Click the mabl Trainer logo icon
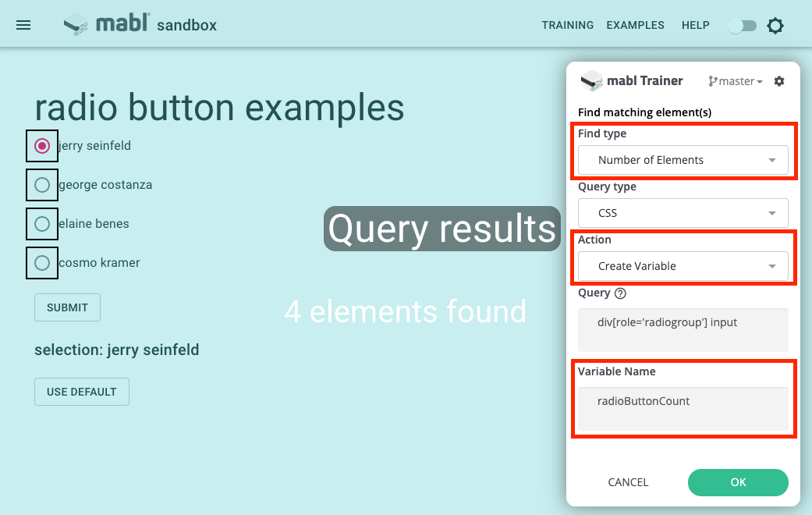 coord(591,80)
